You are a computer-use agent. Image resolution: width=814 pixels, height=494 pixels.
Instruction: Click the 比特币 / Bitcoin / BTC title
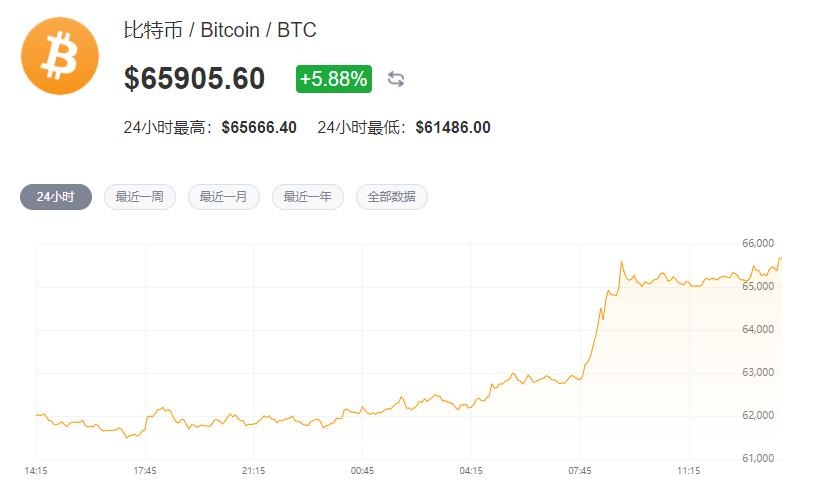pos(220,30)
